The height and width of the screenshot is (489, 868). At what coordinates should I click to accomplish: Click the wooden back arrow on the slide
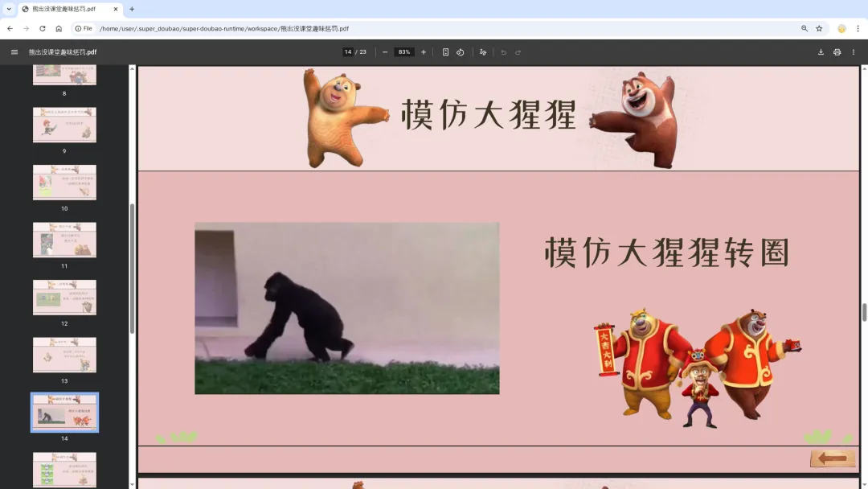tap(833, 458)
